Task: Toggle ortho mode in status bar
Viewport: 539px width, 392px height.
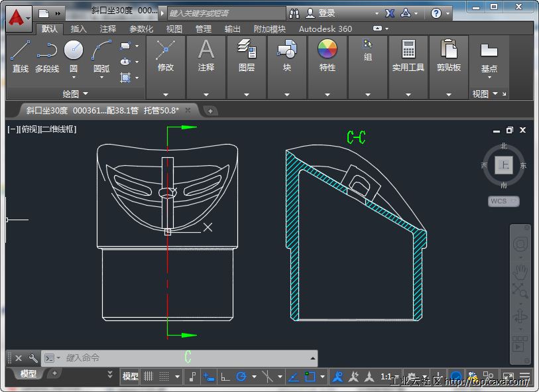Action: (x=225, y=377)
